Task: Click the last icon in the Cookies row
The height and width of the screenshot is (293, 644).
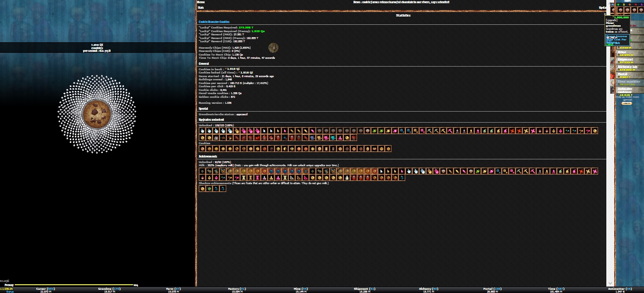Action: coord(388,149)
